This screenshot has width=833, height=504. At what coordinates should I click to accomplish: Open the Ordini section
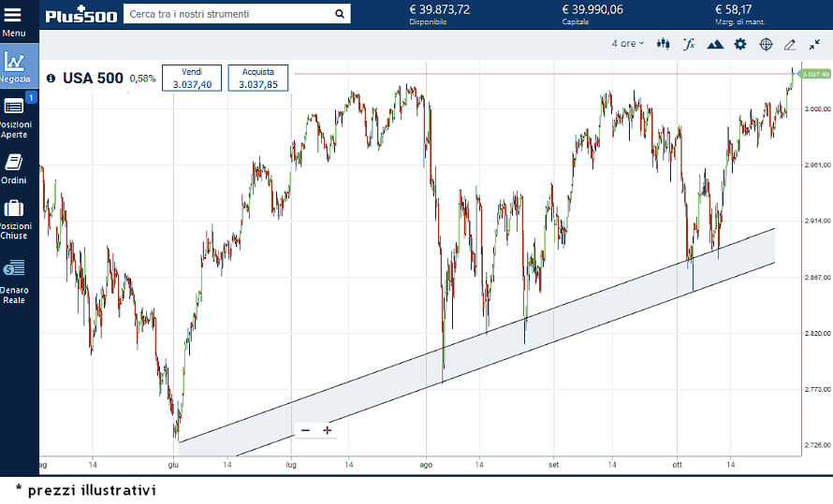14,168
